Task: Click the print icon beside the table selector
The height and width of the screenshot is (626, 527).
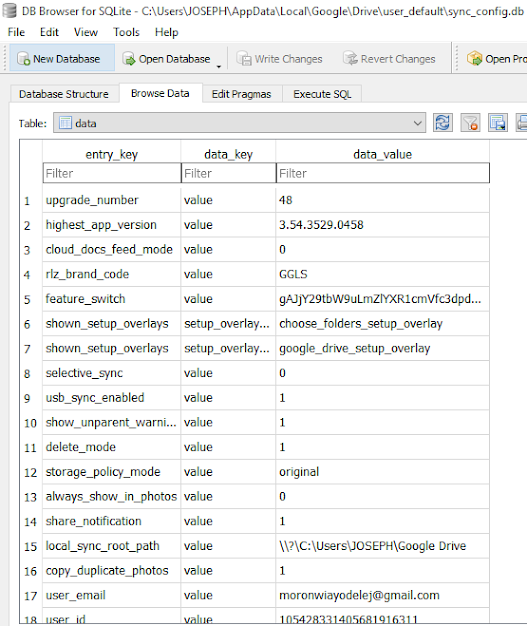Action: [521, 123]
